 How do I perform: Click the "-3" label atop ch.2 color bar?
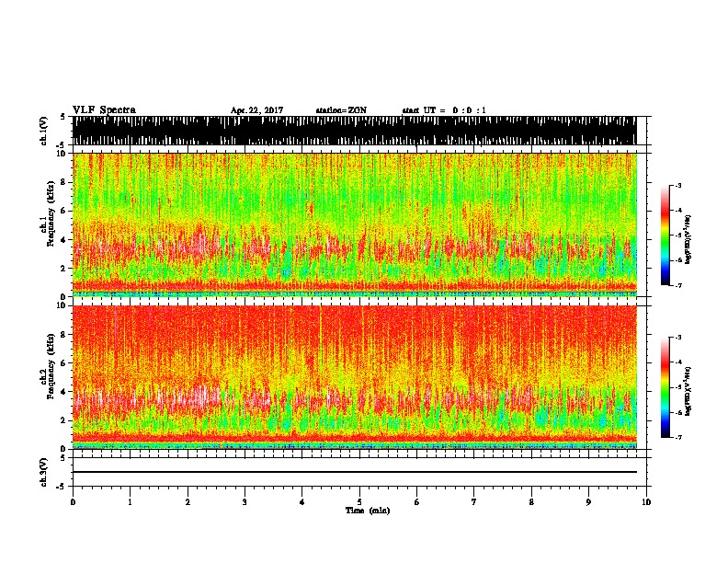(x=677, y=338)
